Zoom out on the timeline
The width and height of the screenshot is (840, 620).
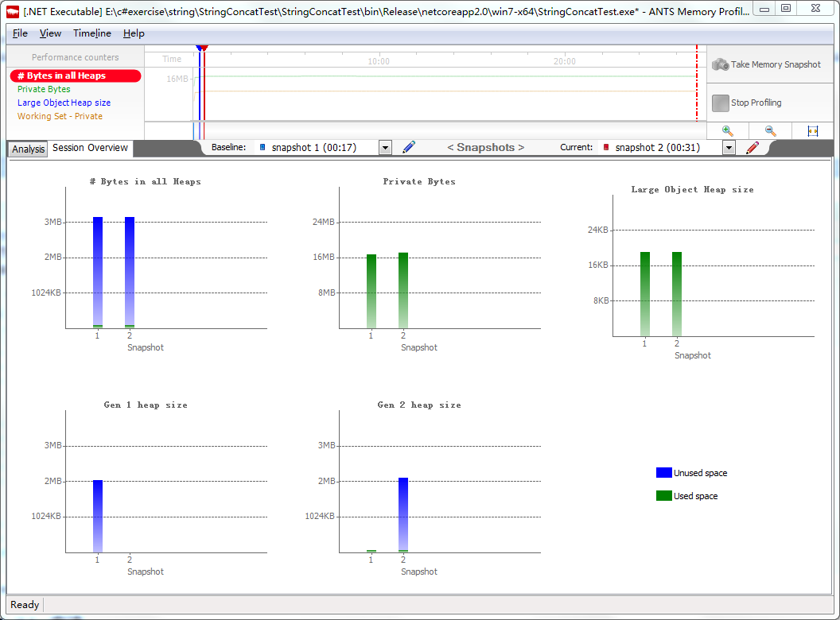(x=770, y=130)
